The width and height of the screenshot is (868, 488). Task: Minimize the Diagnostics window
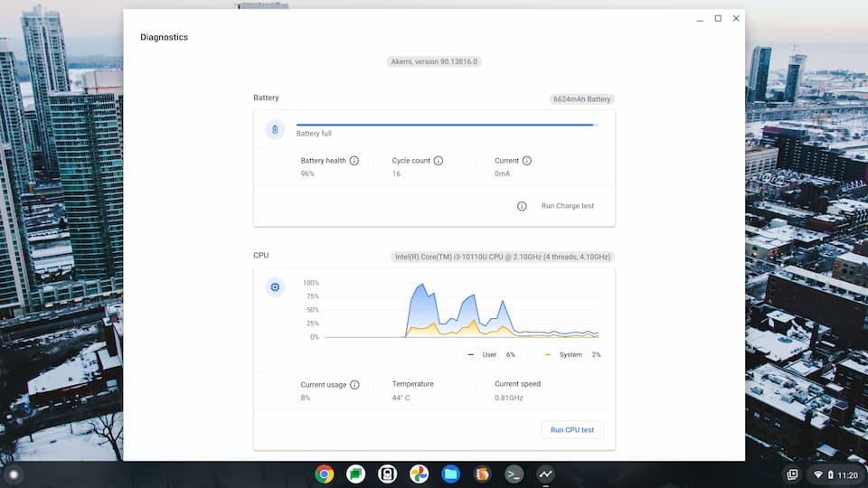pos(700,19)
